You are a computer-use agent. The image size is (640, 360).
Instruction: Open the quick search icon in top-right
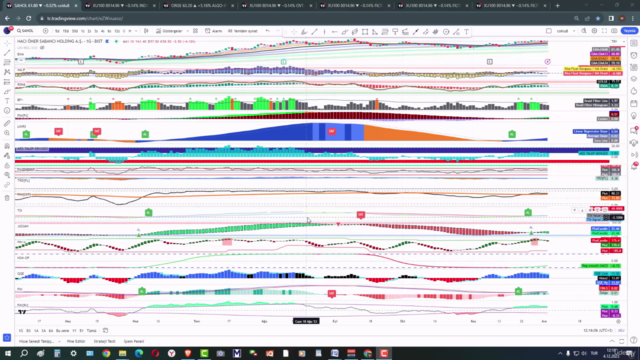coord(584,31)
